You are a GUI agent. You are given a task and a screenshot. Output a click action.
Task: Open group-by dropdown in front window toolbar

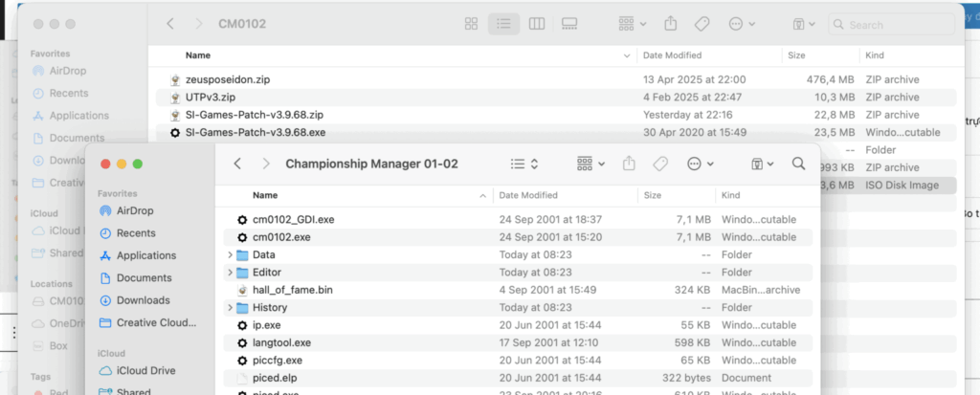[x=590, y=165]
